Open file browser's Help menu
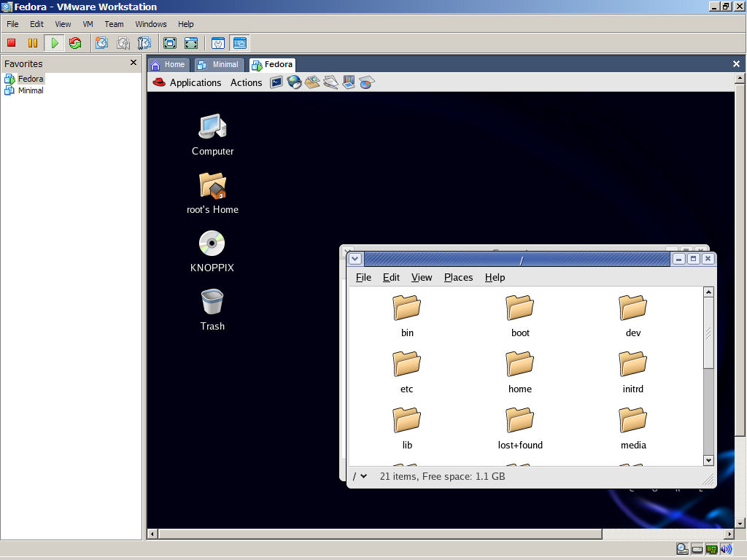 click(495, 277)
